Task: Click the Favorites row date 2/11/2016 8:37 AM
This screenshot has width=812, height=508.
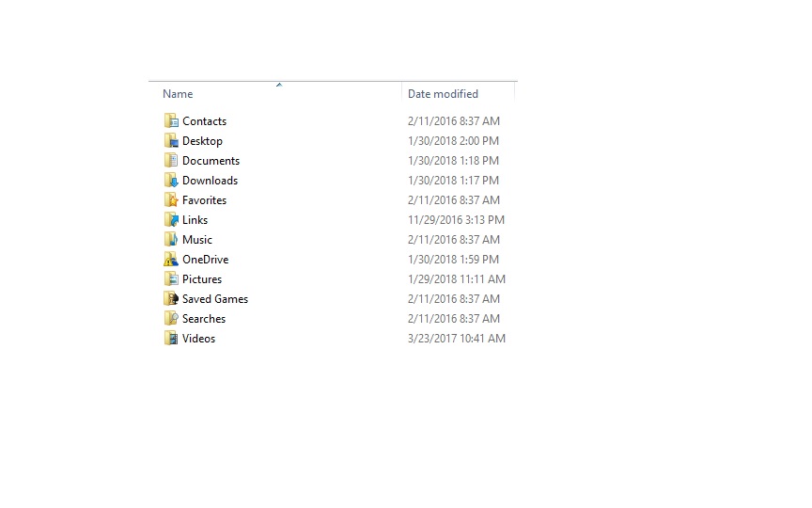Action: [454, 200]
